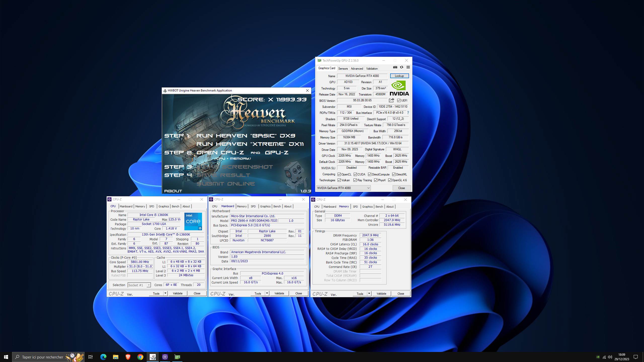Click the Core Speed 5801.00 MHz value
Image resolution: width=644 pixels, height=362 pixels.
click(140, 262)
